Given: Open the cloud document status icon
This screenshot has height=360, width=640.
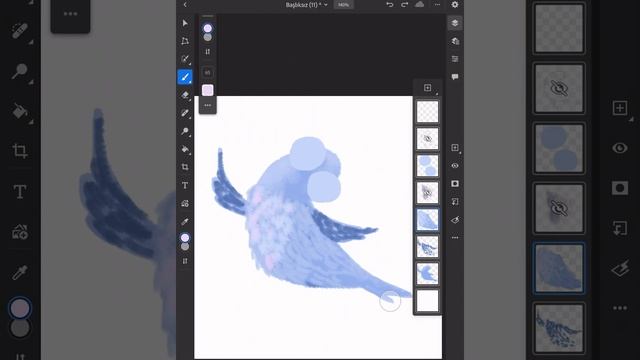Looking at the screenshot, I should tap(420, 4).
